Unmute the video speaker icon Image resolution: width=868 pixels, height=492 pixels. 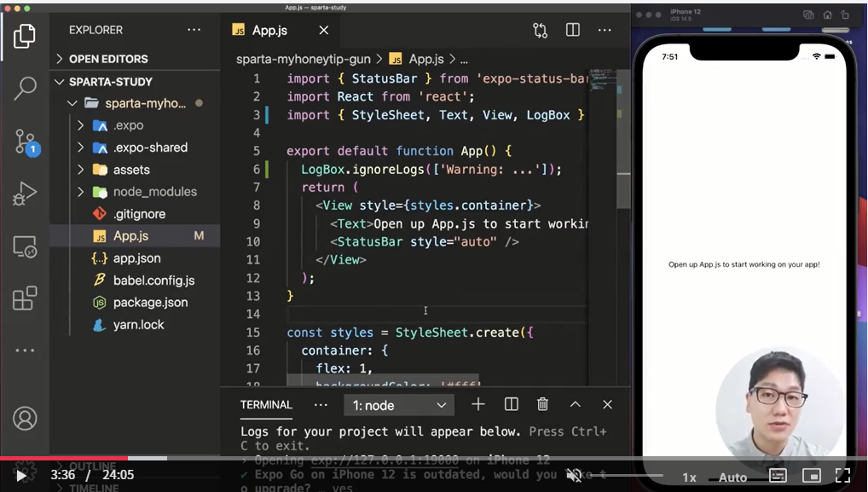click(x=574, y=476)
